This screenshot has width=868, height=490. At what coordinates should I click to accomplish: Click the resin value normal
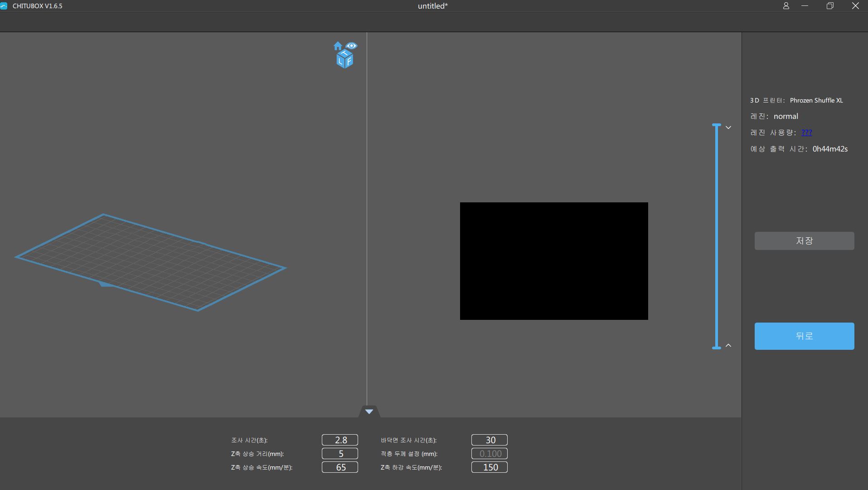[786, 116]
